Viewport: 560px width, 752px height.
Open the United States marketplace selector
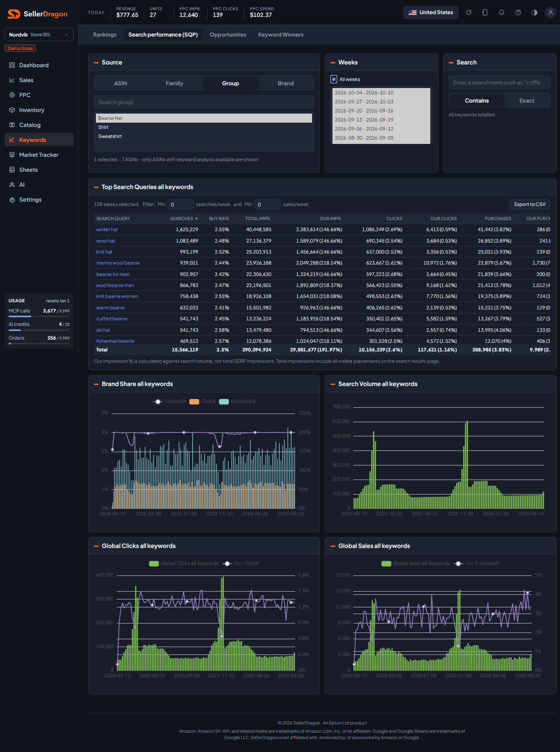click(431, 13)
